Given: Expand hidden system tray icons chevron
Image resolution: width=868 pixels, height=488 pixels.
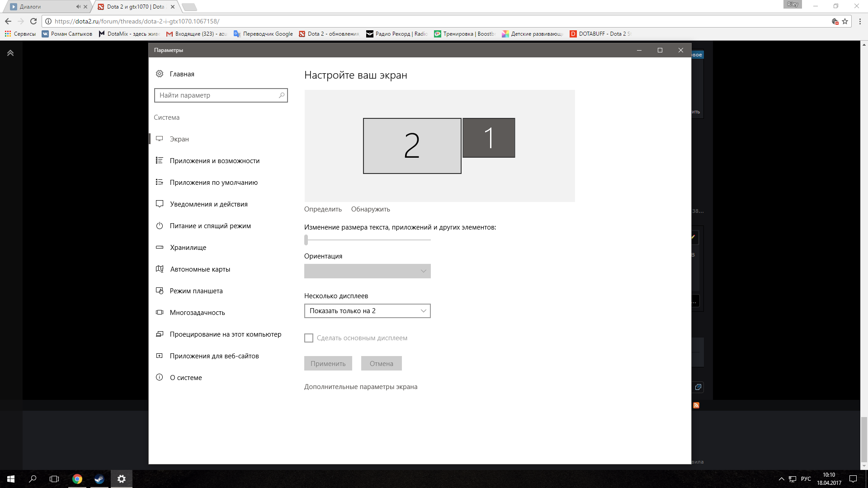Looking at the screenshot, I should tap(781, 479).
